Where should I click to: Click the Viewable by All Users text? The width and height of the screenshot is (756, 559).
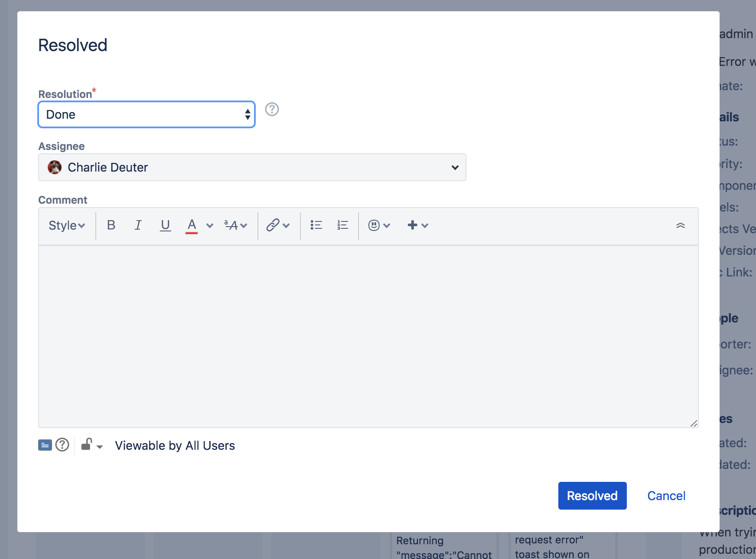(175, 445)
